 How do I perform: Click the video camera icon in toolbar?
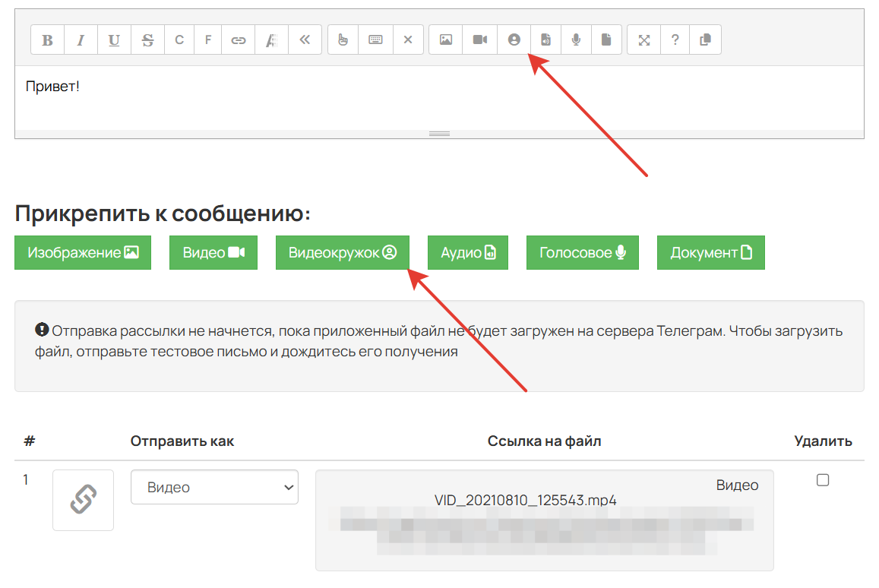pyautogui.click(x=480, y=40)
